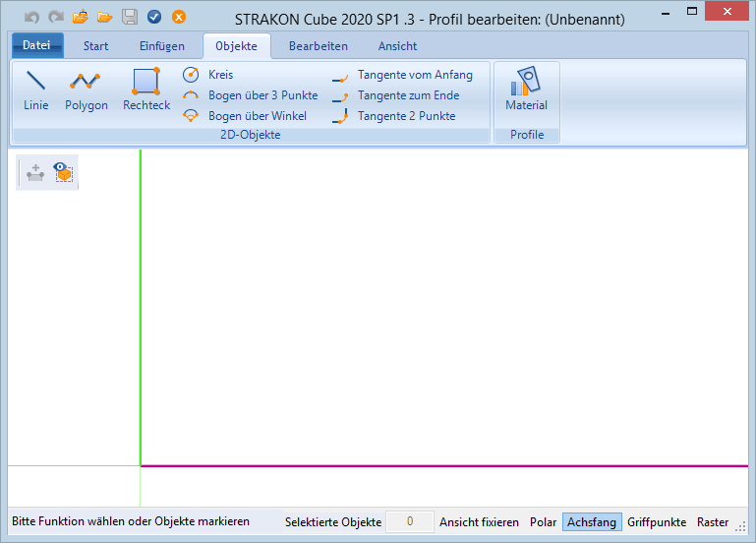
Task: Open the Einfügen ribbon tab
Action: (161, 46)
